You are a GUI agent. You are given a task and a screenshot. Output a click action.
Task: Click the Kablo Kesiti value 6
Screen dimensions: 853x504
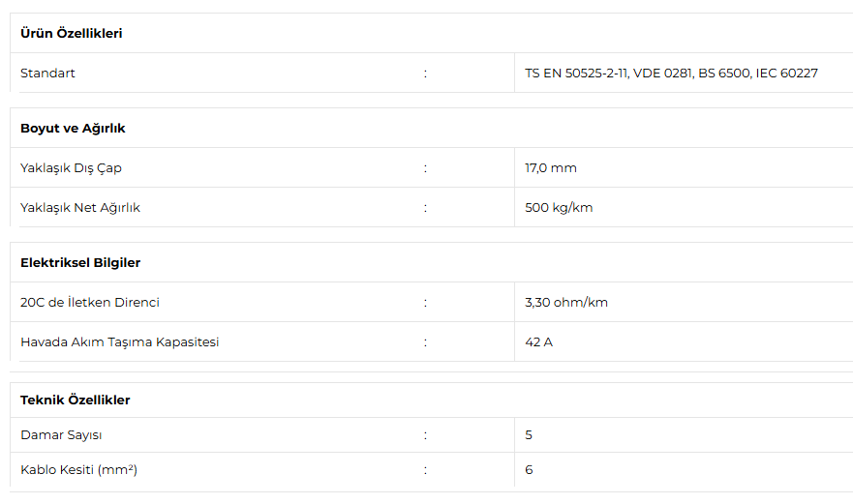[529, 470]
